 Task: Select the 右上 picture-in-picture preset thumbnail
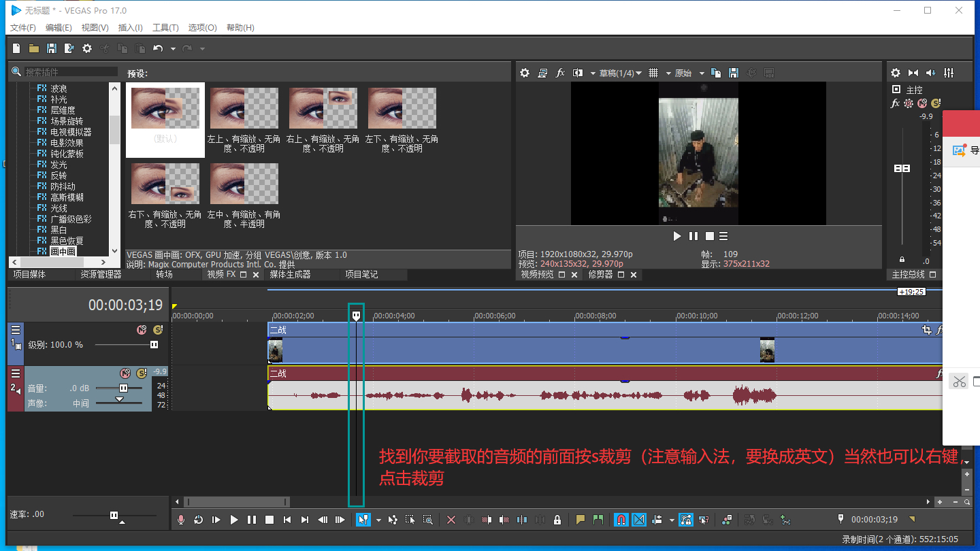coord(323,108)
